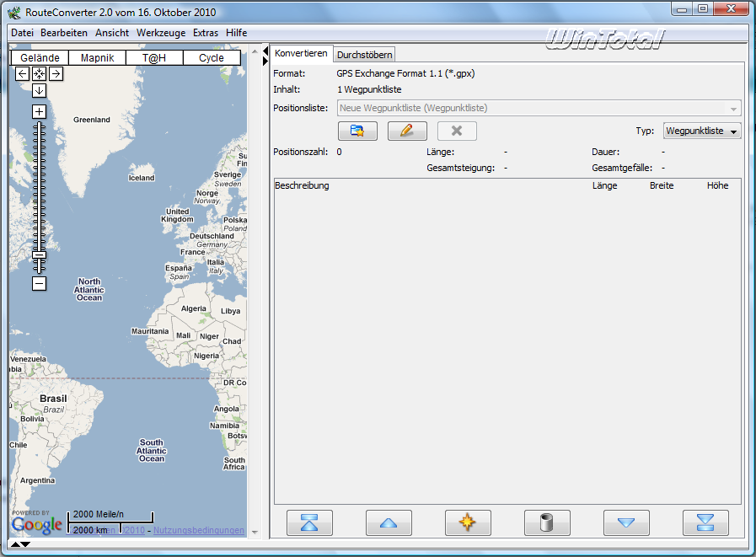Click the map zoom slider handle

pos(39,254)
